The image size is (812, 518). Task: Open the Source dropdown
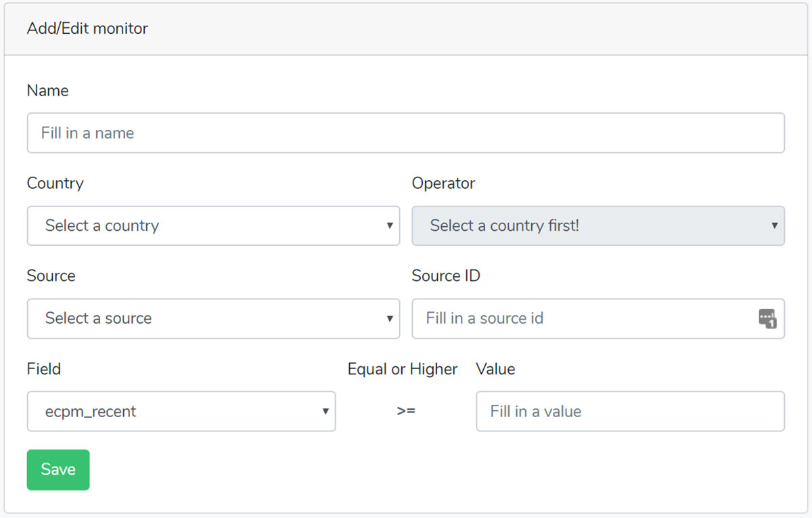(213, 318)
